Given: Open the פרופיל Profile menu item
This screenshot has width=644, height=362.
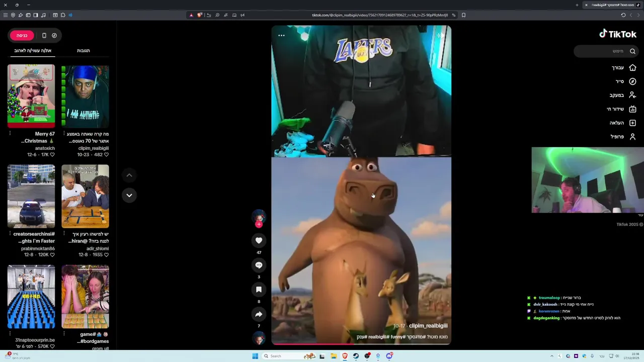Looking at the screenshot, I should point(623,137).
